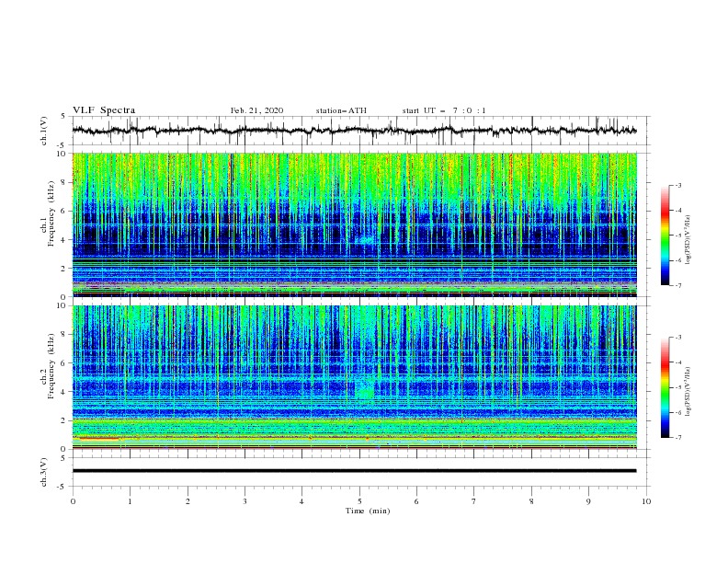Click ch.1 "Frequency (kHz)" axis label

click(51, 213)
